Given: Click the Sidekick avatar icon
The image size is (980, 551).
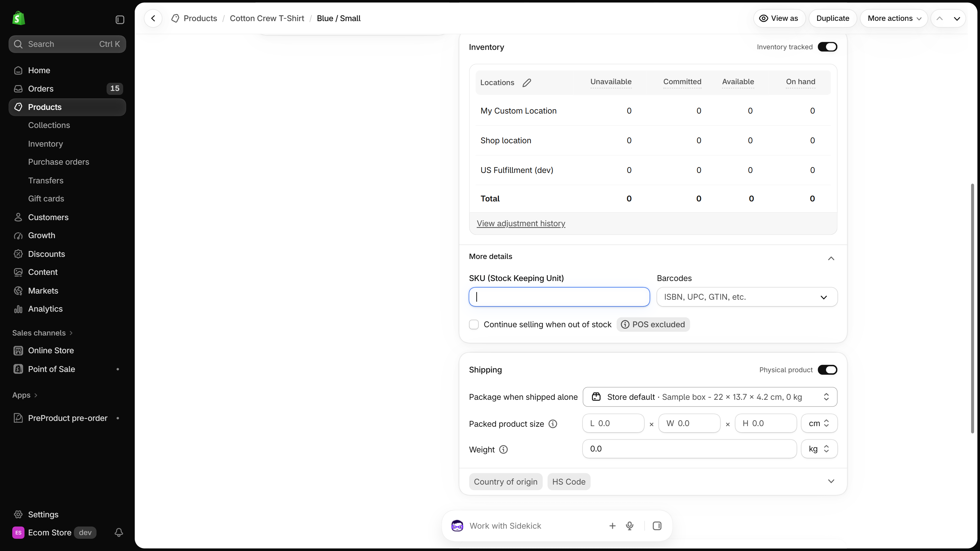Looking at the screenshot, I should coord(457,526).
